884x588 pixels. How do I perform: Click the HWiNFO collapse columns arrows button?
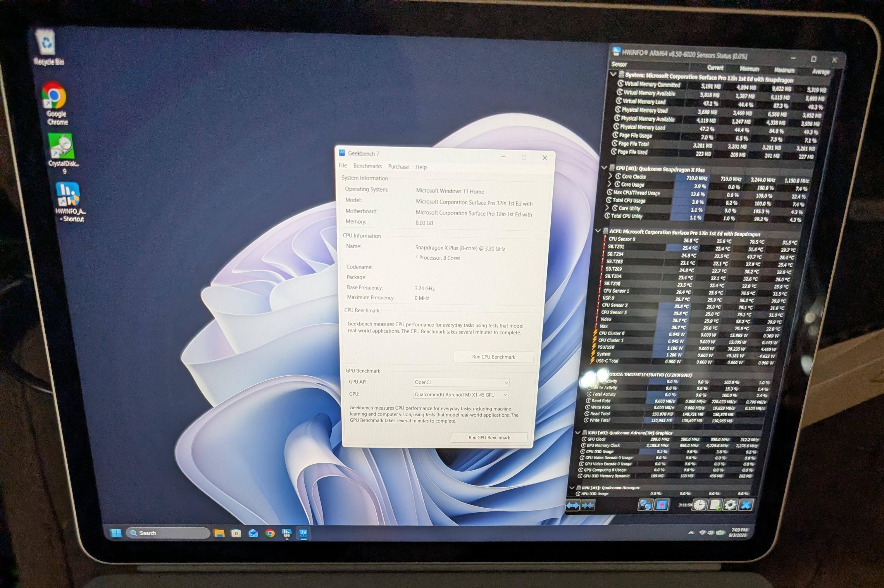pyautogui.click(x=587, y=506)
